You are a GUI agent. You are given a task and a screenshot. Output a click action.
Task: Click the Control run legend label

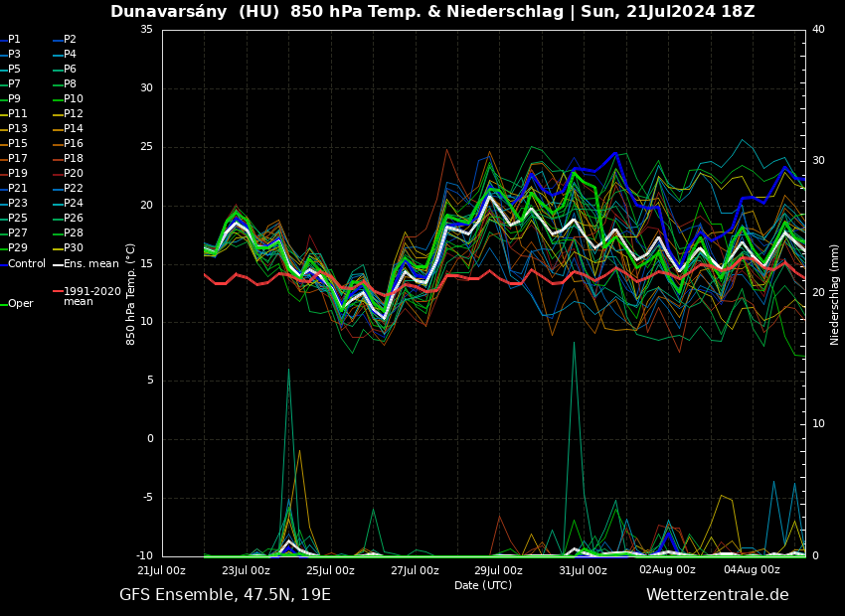click(x=26, y=264)
